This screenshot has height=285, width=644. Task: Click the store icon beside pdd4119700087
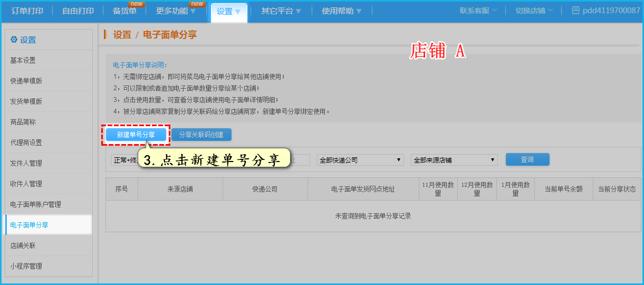tap(575, 11)
